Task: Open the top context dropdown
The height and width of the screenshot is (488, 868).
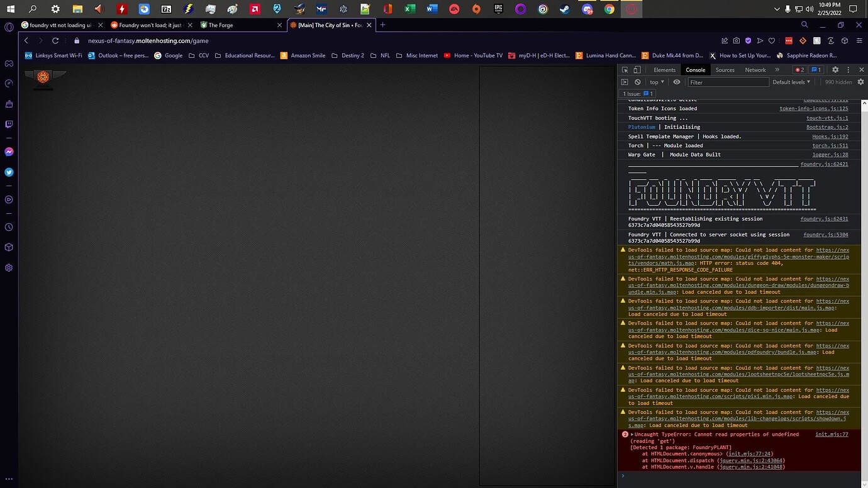Action: pos(657,82)
